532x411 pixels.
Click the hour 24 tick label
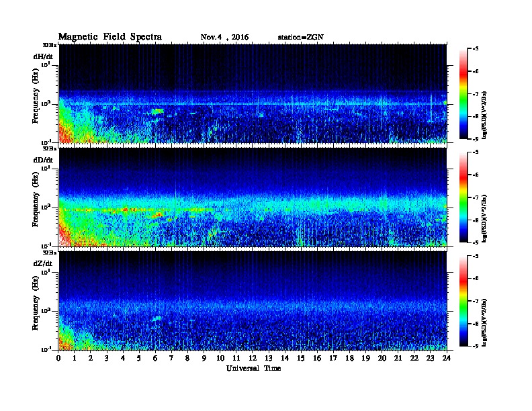[447, 358]
